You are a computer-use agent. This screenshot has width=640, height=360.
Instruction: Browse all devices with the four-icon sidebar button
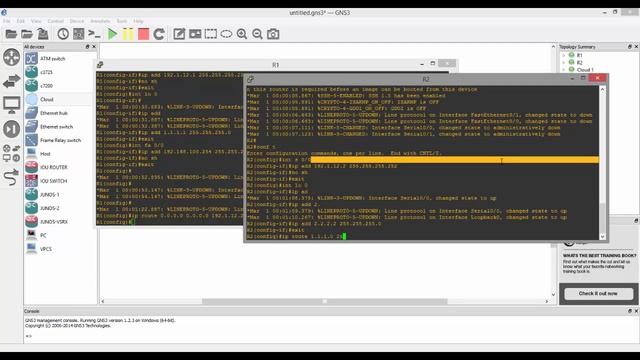[x=11, y=153]
